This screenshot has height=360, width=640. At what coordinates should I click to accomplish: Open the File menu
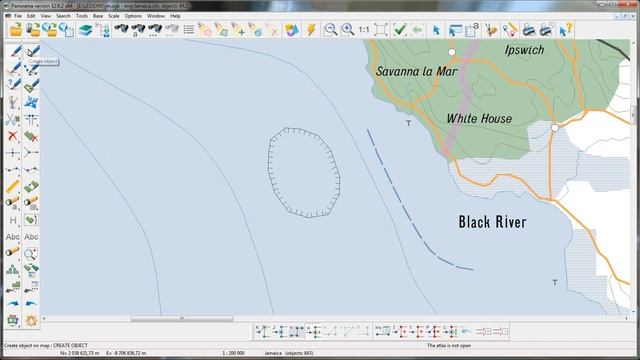[18, 16]
